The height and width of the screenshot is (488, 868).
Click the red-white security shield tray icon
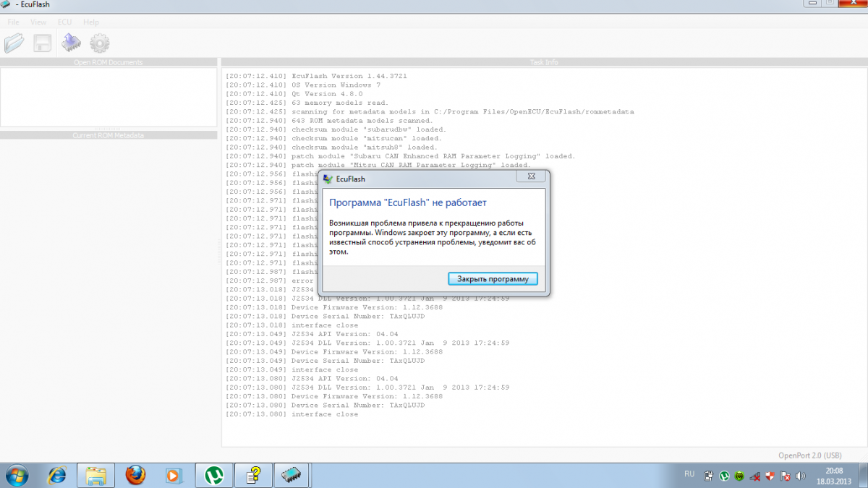(770, 476)
